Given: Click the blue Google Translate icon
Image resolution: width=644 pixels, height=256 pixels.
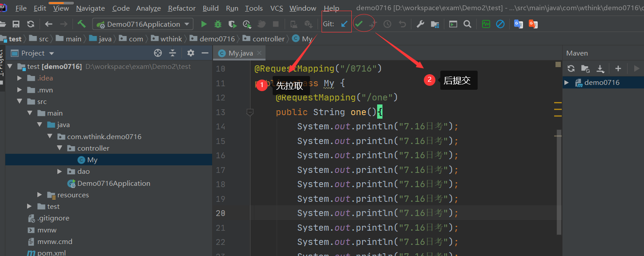Looking at the screenshot, I should [518, 24].
